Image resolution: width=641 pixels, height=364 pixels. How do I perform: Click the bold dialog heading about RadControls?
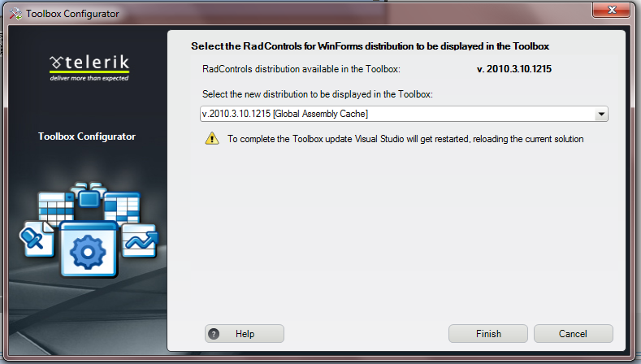[370, 46]
